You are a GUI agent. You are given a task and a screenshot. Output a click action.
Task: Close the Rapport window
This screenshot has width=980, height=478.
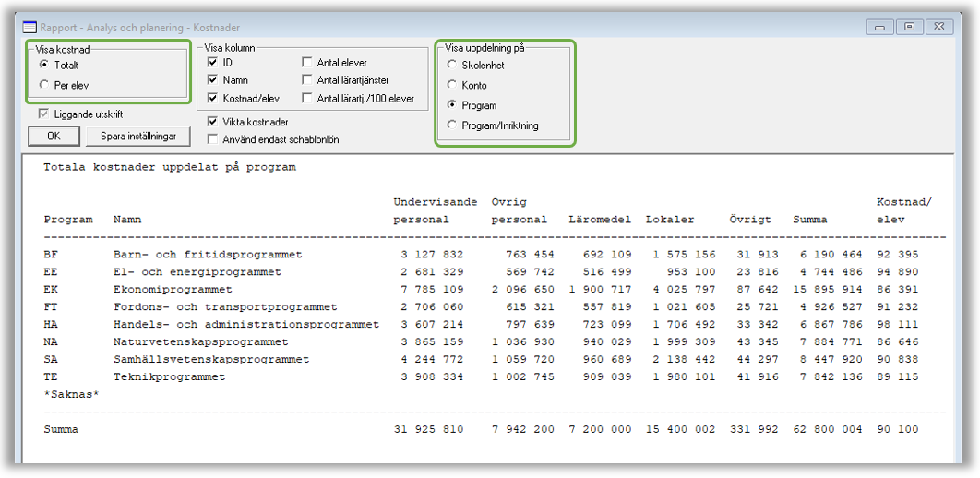(x=938, y=27)
